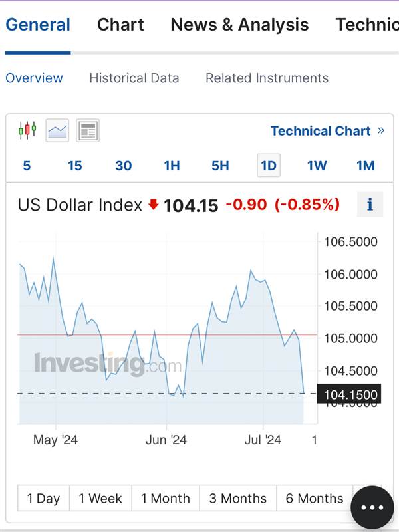Set chart range to 6 Months
Viewport: 399px width, 532px height.
click(x=315, y=498)
